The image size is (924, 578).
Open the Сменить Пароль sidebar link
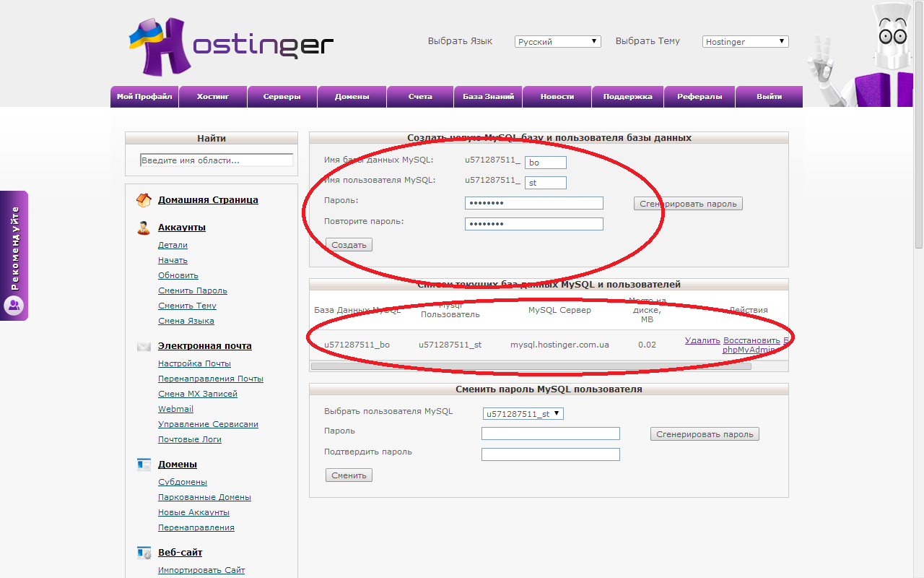point(193,290)
